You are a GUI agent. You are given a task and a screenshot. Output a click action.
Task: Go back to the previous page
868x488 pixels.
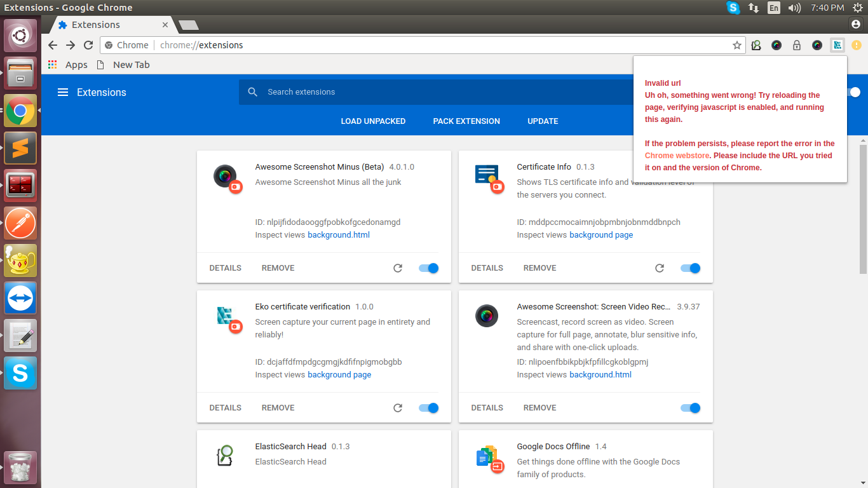53,45
